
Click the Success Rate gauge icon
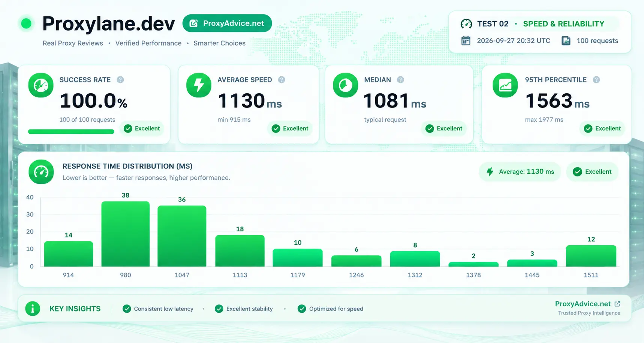pos(41,85)
